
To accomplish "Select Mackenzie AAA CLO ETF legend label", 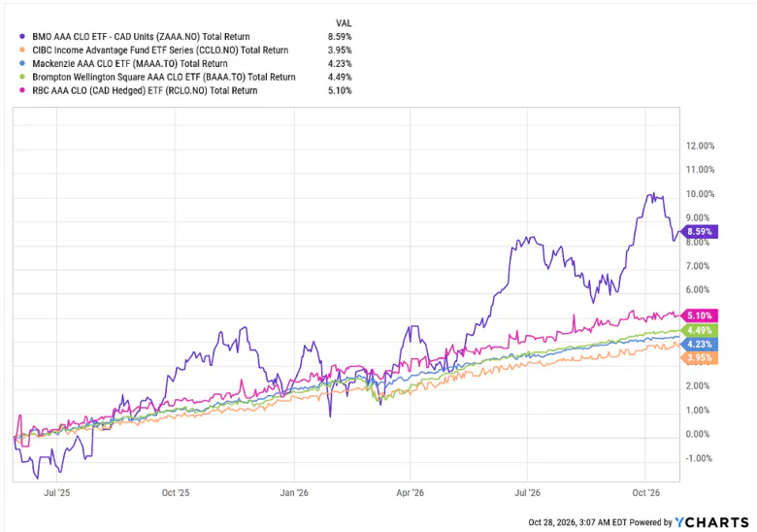I will (130, 64).
